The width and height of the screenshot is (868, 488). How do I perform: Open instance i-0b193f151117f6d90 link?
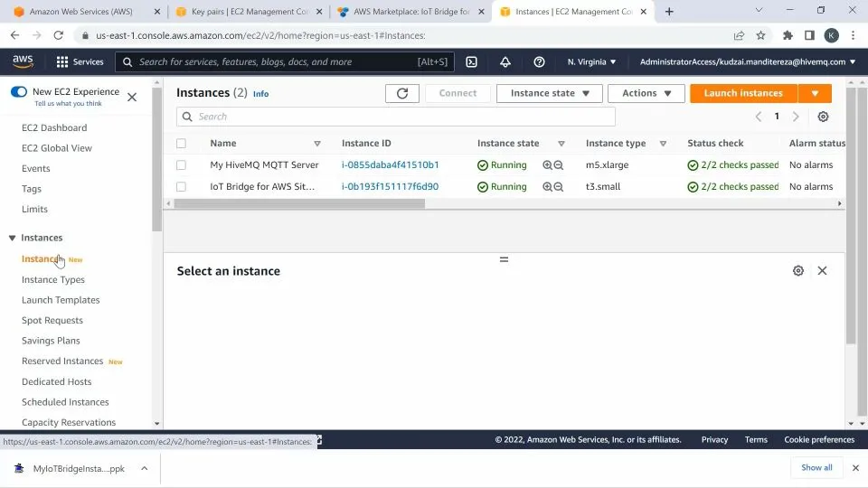[x=391, y=186]
